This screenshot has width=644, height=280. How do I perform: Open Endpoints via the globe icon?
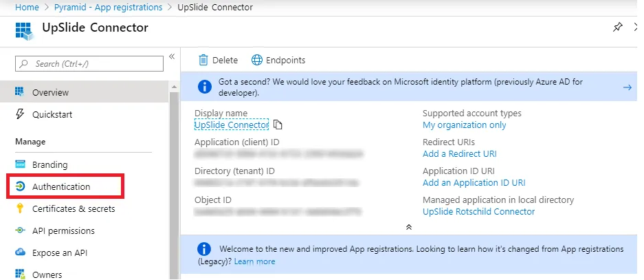click(256, 60)
